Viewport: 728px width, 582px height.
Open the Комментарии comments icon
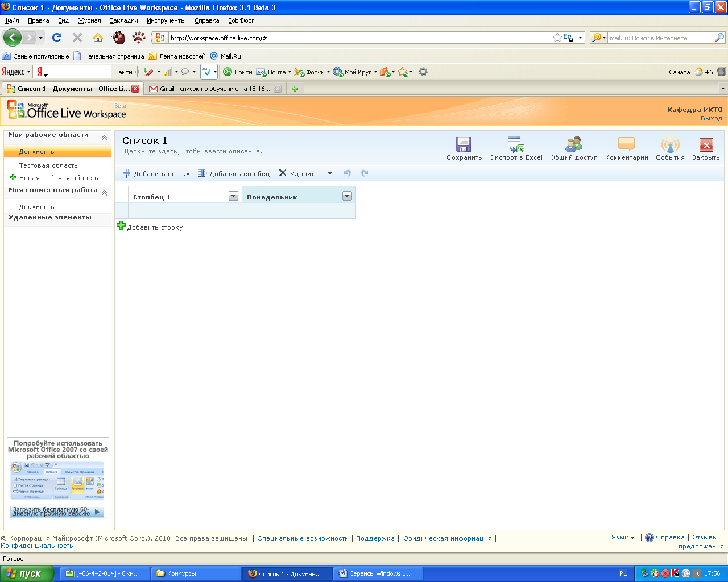(x=626, y=144)
